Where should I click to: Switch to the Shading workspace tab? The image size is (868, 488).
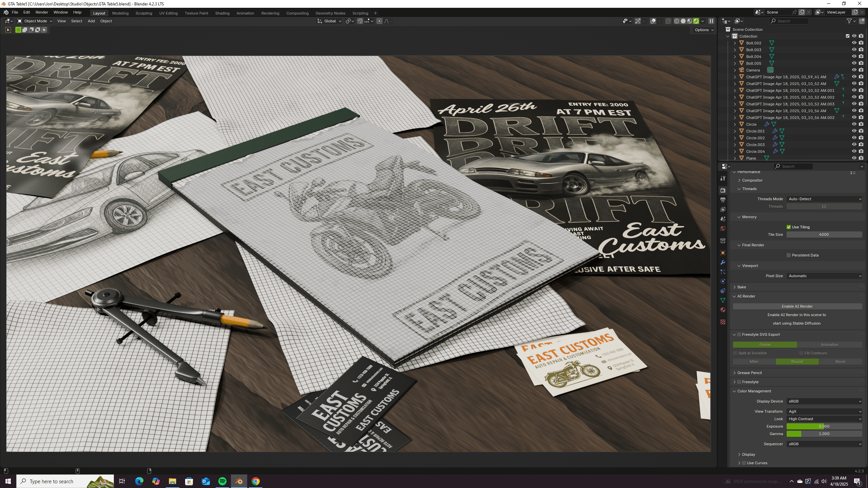coord(222,13)
